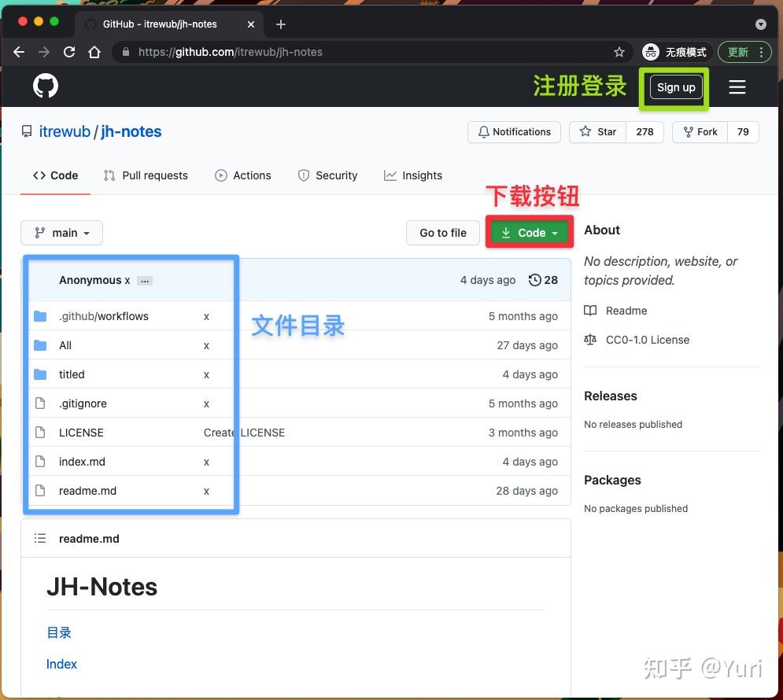This screenshot has height=700, width=783.
Task: Open the titled folder
Action: point(72,374)
